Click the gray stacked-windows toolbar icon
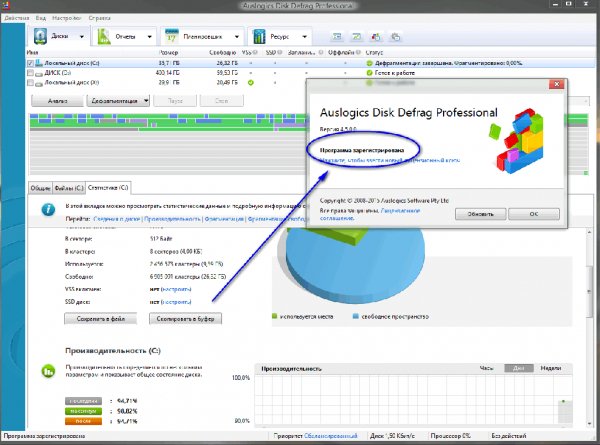 pyautogui.click(x=395, y=37)
